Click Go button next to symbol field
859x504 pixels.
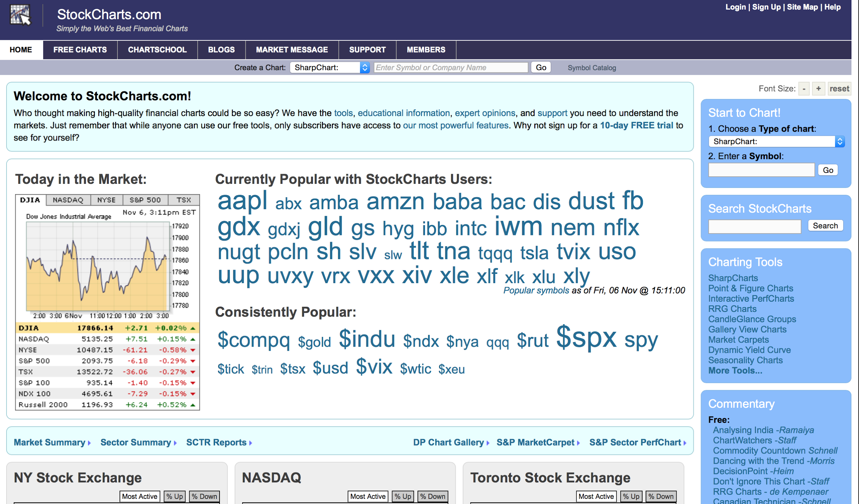541,67
